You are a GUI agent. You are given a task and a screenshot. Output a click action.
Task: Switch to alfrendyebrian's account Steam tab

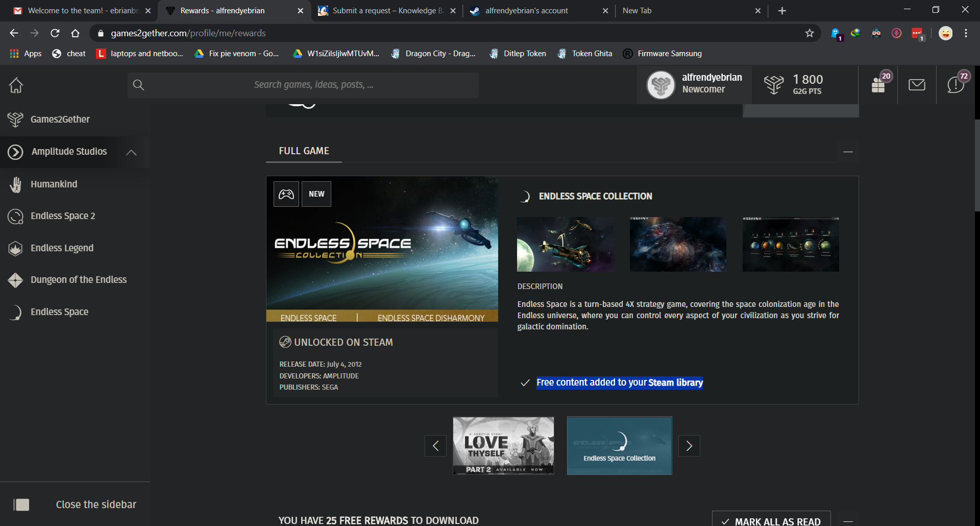[538, 11]
